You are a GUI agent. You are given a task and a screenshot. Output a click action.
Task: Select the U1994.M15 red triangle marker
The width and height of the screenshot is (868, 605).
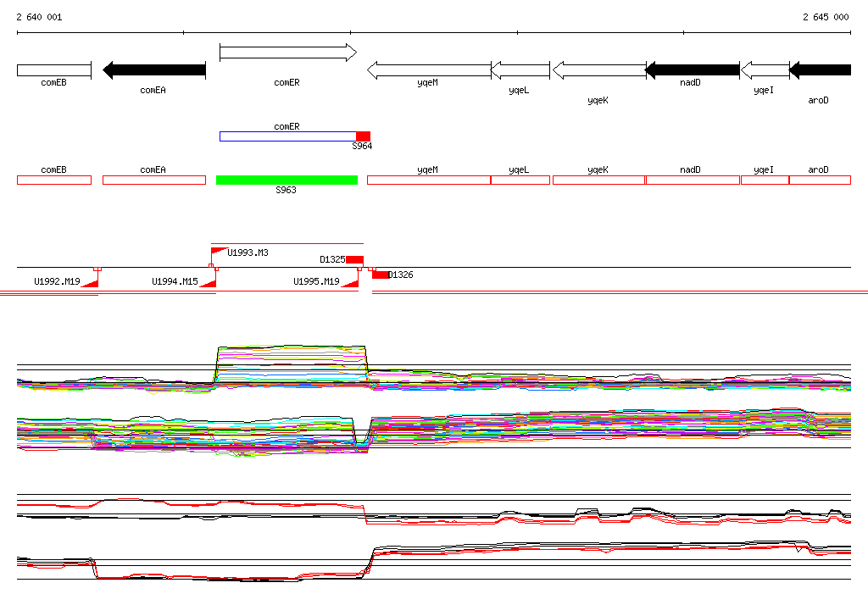209,283
